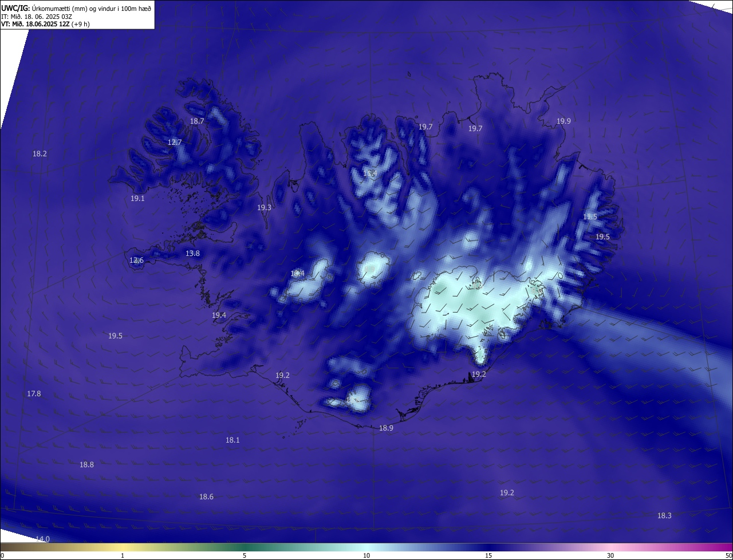This screenshot has height=560, width=733.
Task: Click the 'IT: Mið. 18. 06. 2025 03Z' line
Action: pyautogui.click(x=37, y=17)
